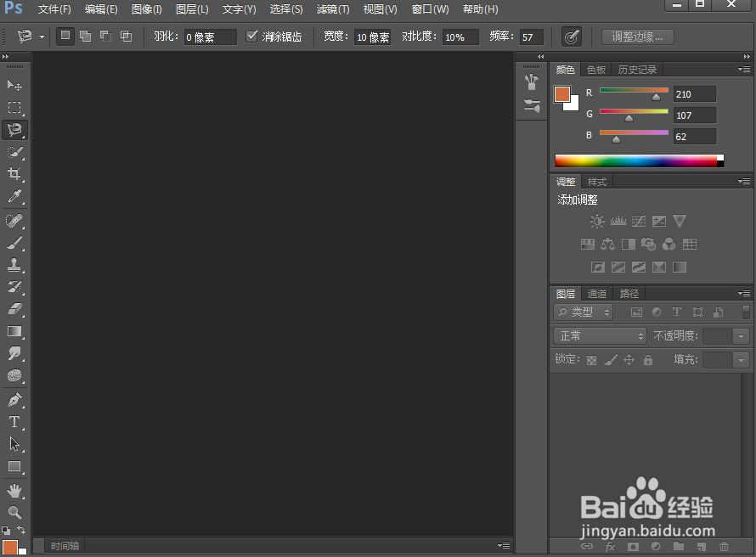The height and width of the screenshot is (557, 756).
Task: Click the R red channel slider
Action: pyautogui.click(x=634, y=90)
